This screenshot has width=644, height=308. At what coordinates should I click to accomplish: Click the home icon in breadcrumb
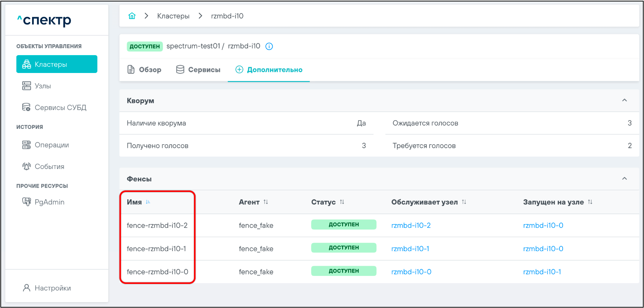tap(132, 16)
